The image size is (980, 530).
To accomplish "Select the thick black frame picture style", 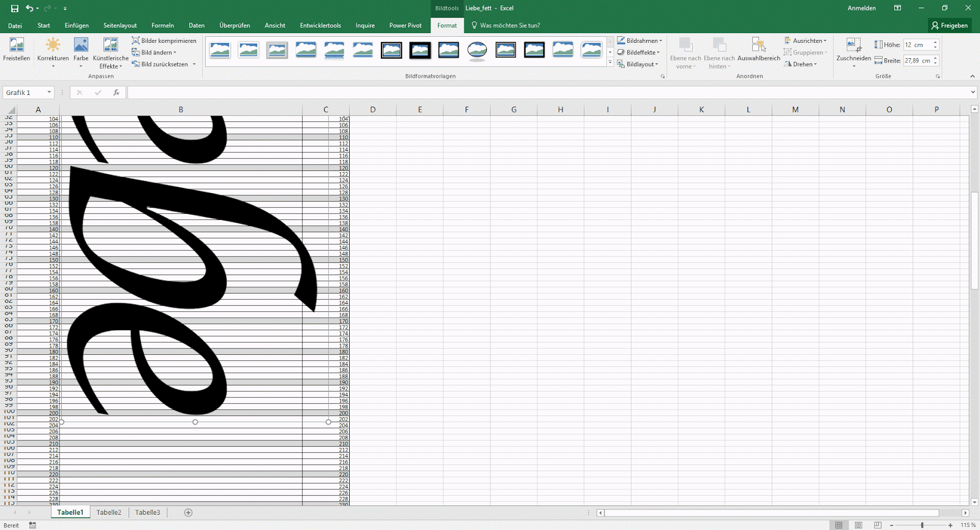I will click(x=420, y=50).
